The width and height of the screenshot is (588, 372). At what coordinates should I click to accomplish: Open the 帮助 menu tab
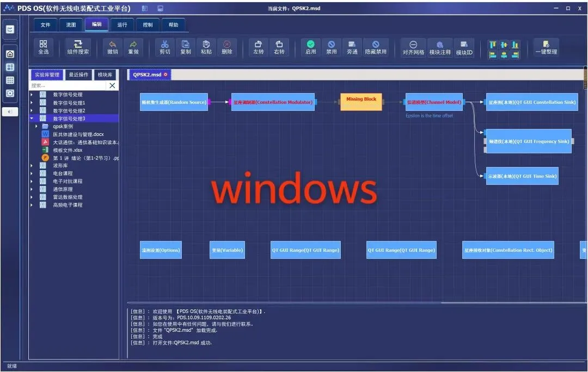click(x=173, y=24)
